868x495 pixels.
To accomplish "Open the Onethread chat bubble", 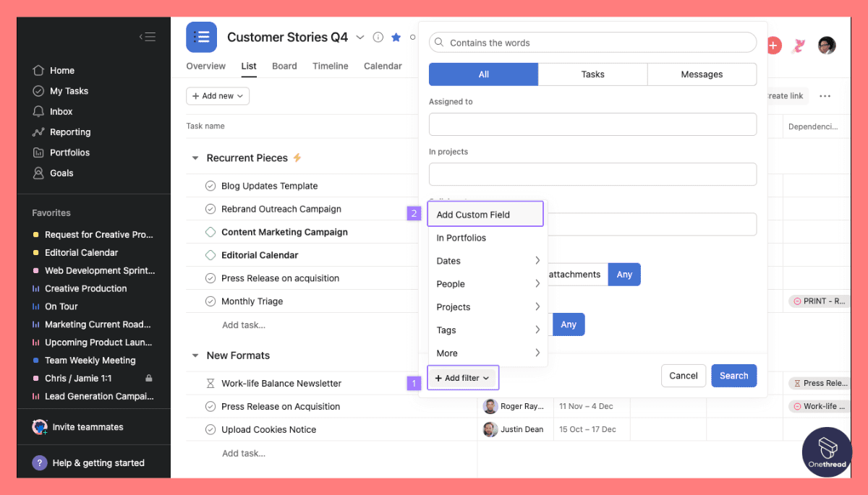I will pyautogui.click(x=827, y=452).
